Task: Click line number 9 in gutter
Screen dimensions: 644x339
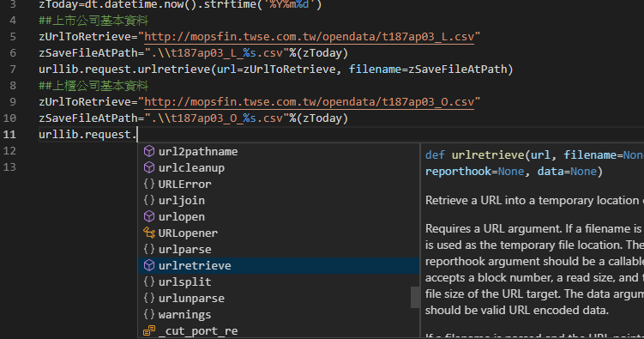Action: pos(13,102)
